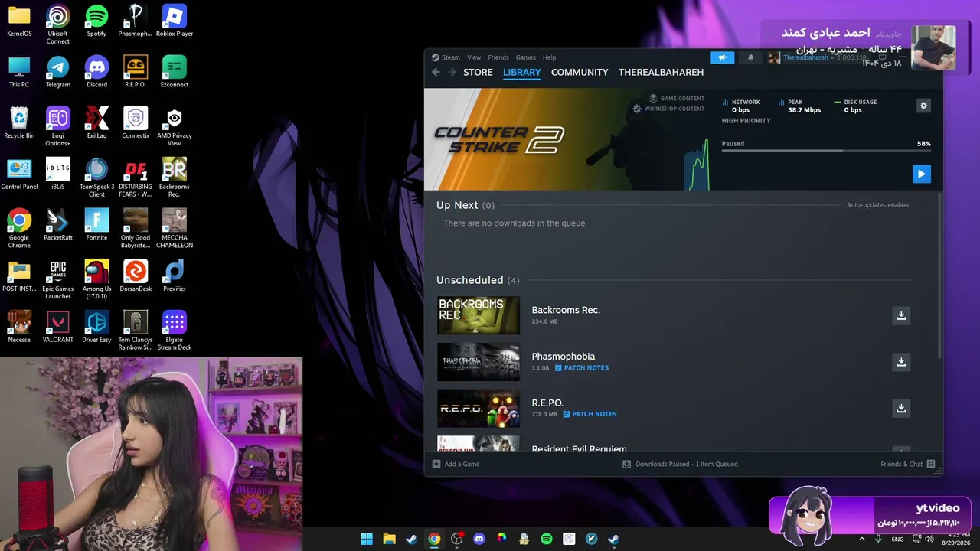Click the Phasmophobia title in the downloads list
Image resolution: width=980 pixels, height=551 pixels.
[x=563, y=357]
